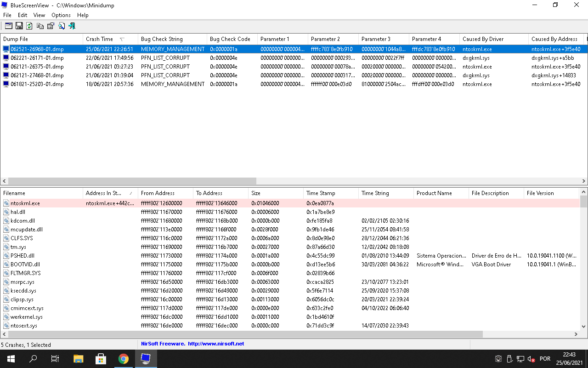Open taskbar search magnifier
Screen dimensions: 588x368
pyautogui.click(x=33, y=359)
